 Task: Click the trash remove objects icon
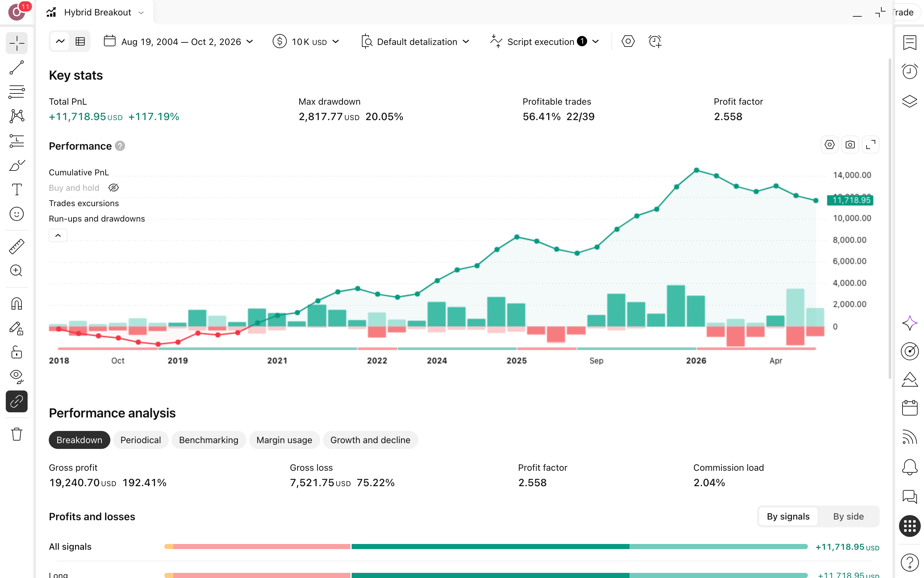(17, 434)
